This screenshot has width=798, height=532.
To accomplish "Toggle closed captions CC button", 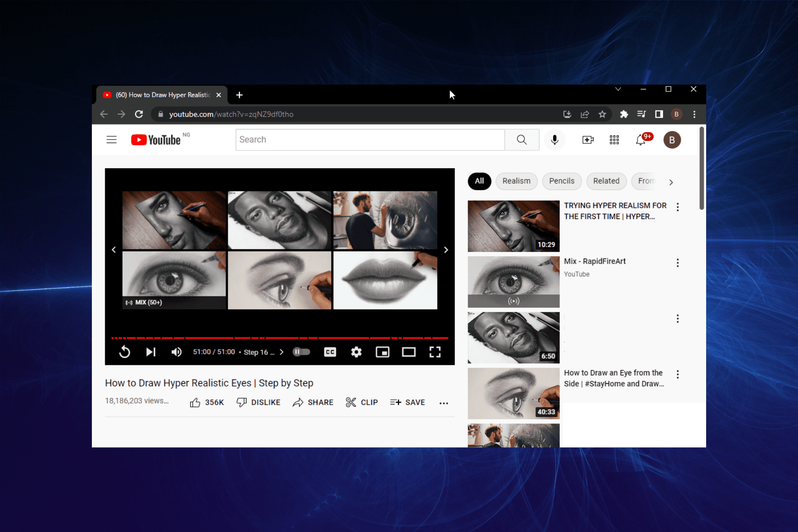I will [330, 352].
